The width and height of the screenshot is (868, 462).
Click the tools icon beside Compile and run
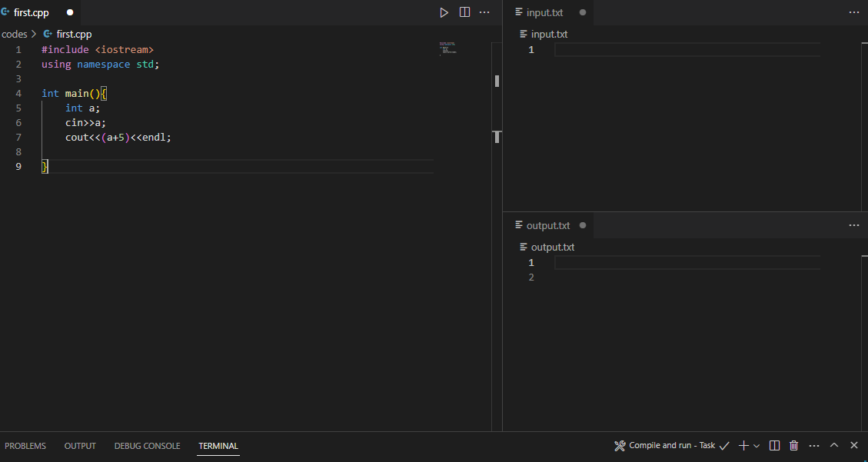click(620, 445)
